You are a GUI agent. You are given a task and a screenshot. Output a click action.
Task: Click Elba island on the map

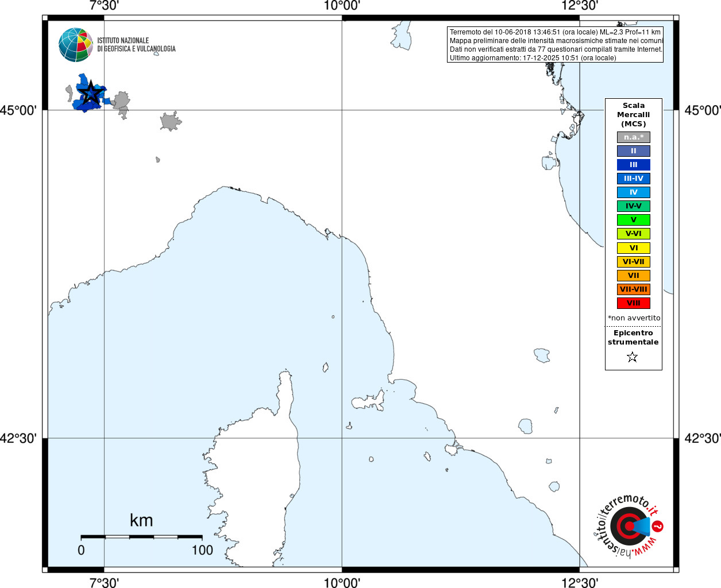[x=369, y=401]
